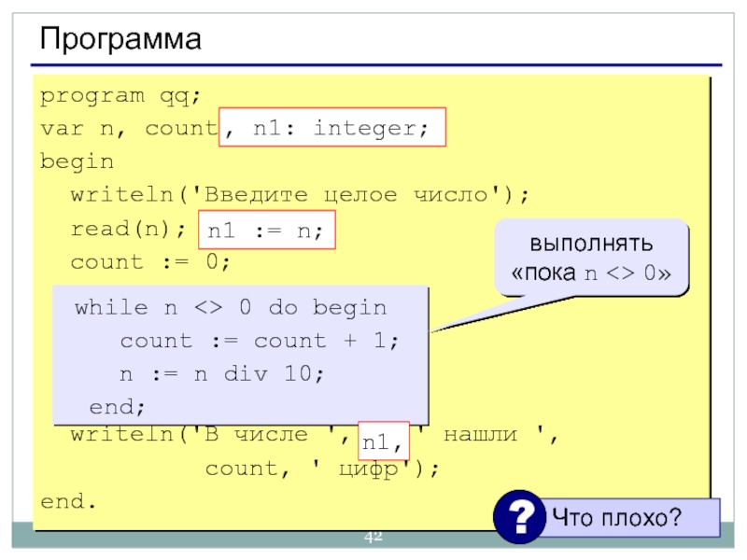Viewport: 747px width, 560px height.
Task: Click the red box ', n1: integer;'
Action: 333,129
